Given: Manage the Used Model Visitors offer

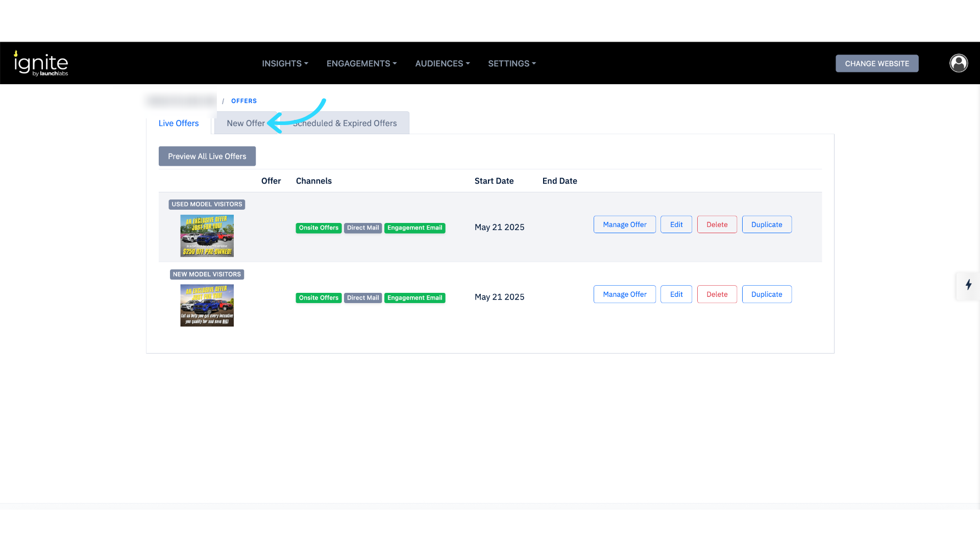Looking at the screenshot, I should [624, 224].
